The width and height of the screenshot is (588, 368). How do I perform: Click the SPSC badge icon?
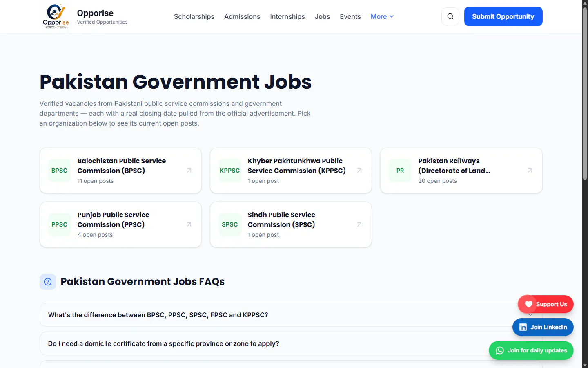(x=229, y=224)
